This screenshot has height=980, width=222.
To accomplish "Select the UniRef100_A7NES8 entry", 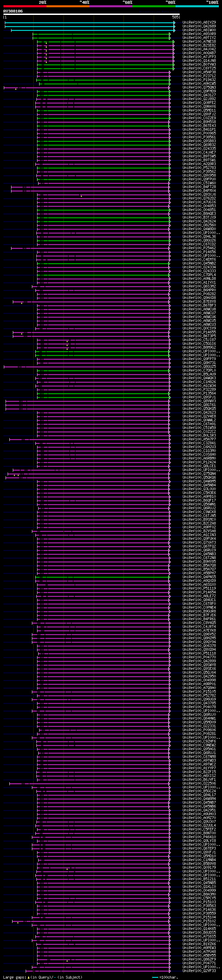I will pos(199,41).
